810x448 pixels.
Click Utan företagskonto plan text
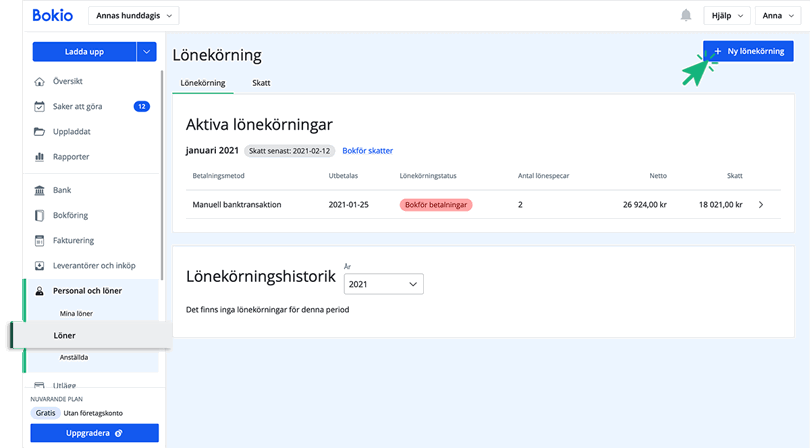(x=93, y=413)
